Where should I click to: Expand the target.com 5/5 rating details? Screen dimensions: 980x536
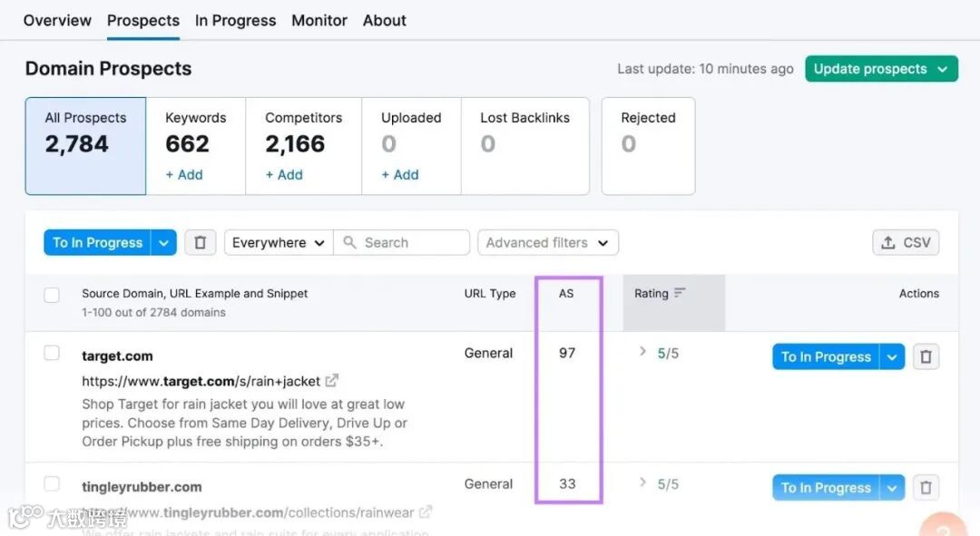(x=642, y=352)
